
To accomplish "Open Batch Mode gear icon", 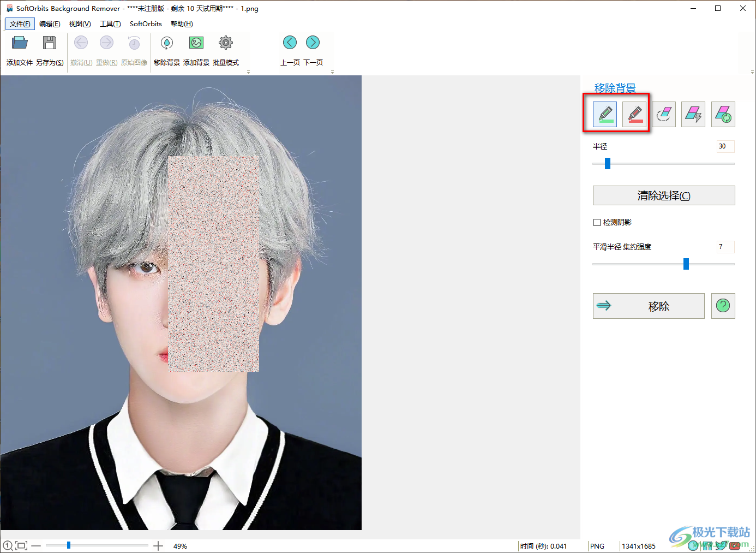I will click(x=226, y=43).
